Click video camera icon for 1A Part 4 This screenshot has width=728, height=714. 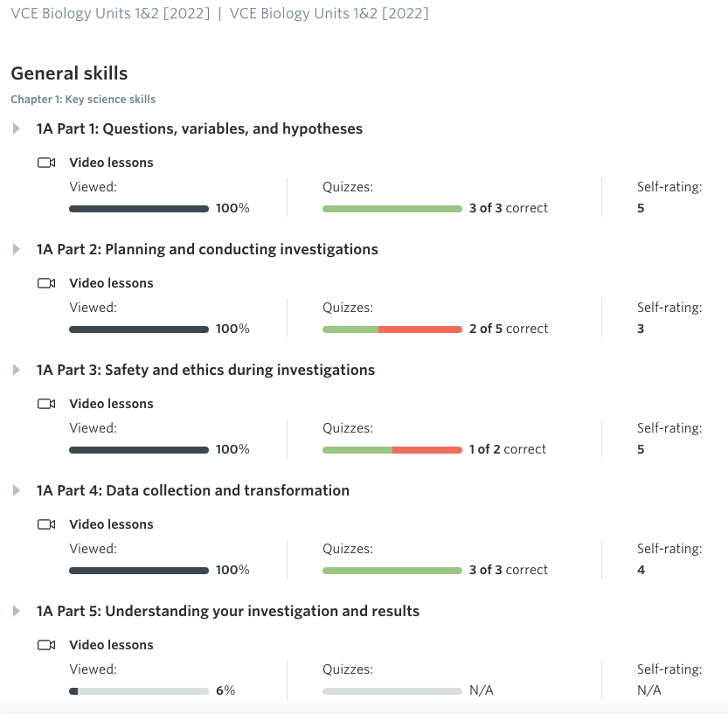(x=46, y=524)
